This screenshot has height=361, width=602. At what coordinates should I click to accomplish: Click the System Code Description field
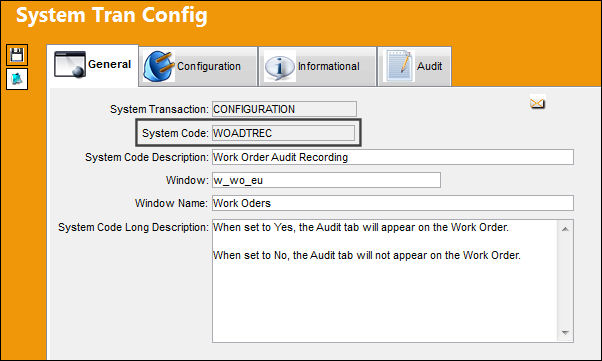pos(393,157)
